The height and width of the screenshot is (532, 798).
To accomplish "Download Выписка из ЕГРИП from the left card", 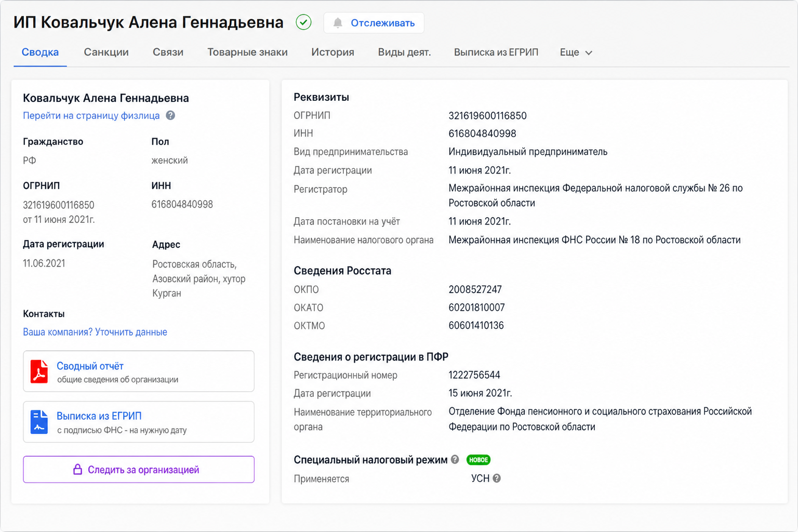I will pos(99,416).
